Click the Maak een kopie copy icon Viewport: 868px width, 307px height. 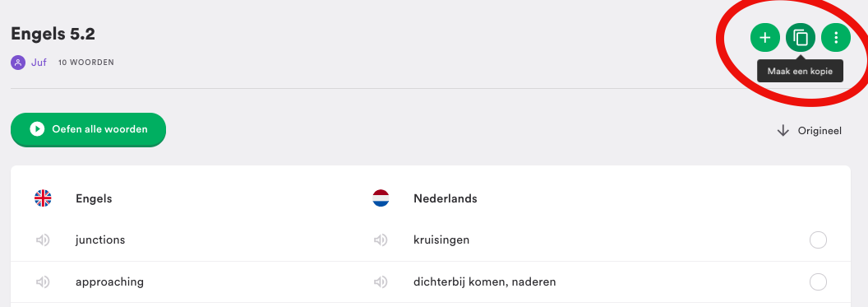(801, 38)
